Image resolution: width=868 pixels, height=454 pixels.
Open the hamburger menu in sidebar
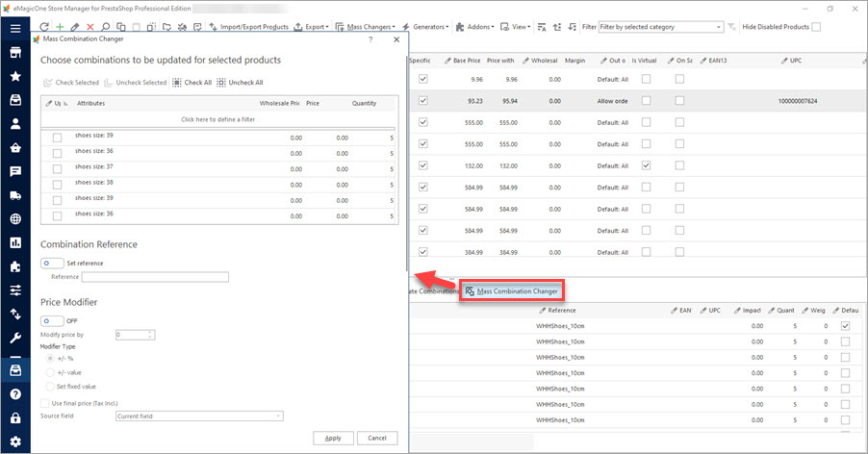[x=15, y=28]
